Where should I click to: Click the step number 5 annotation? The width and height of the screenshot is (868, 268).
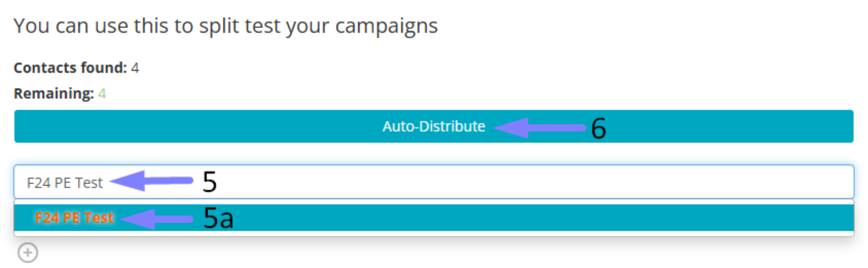(x=210, y=182)
